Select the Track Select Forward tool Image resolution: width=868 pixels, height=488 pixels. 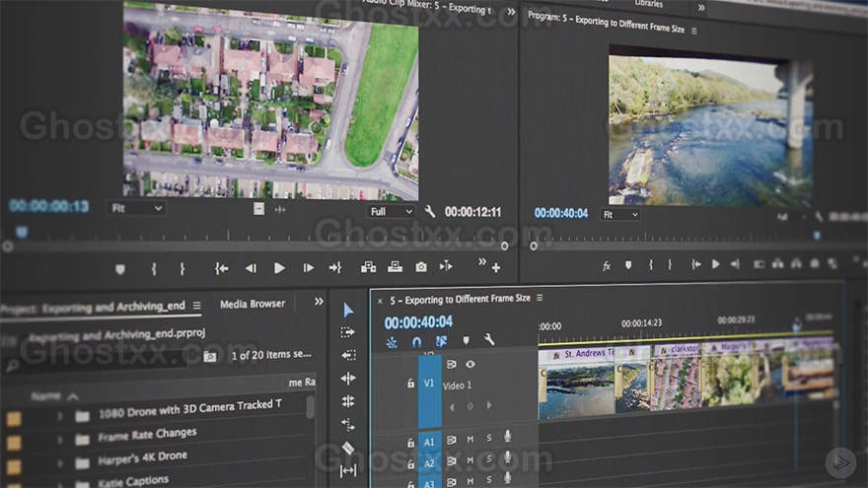tap(347, 332)
